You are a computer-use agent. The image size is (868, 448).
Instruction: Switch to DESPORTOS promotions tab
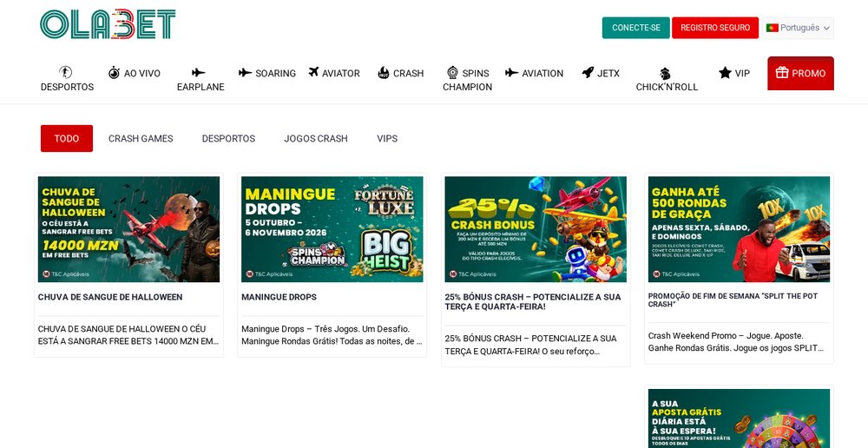tap(228, 138)
